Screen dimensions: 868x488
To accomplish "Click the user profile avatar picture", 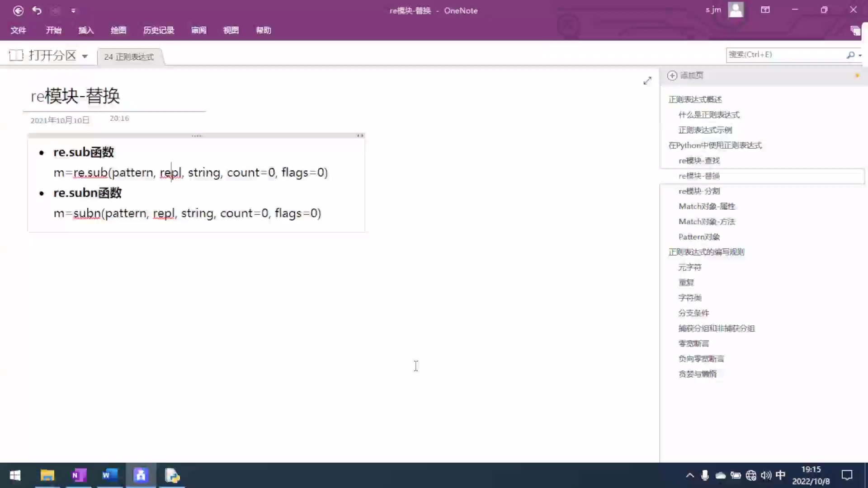I will click(x=736, y=9).
